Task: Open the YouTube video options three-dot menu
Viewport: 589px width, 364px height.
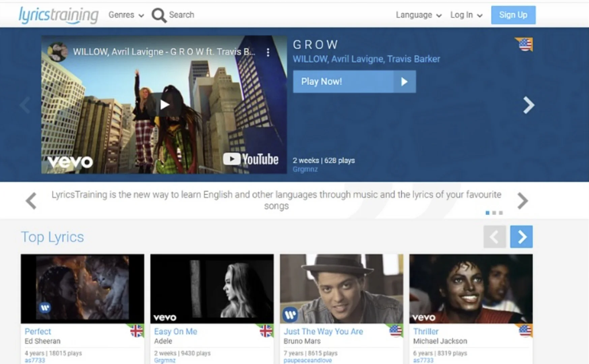Action: 268,52
